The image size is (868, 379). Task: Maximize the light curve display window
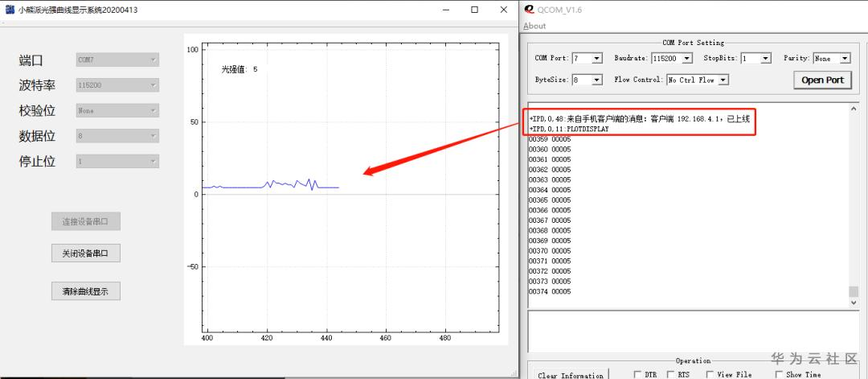(474, 10)
